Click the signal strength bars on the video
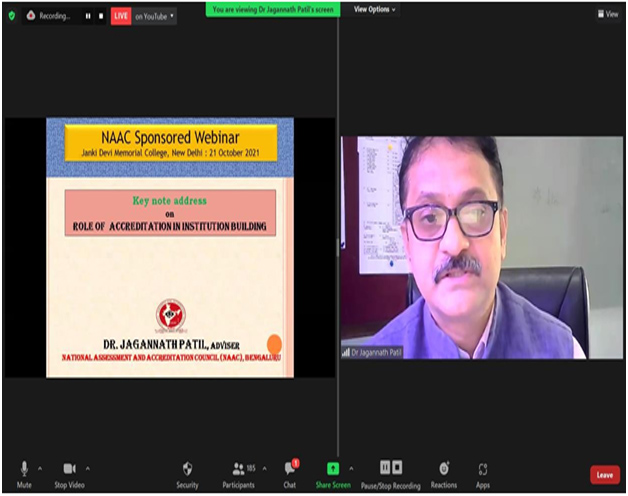 [x=346, y=353]
